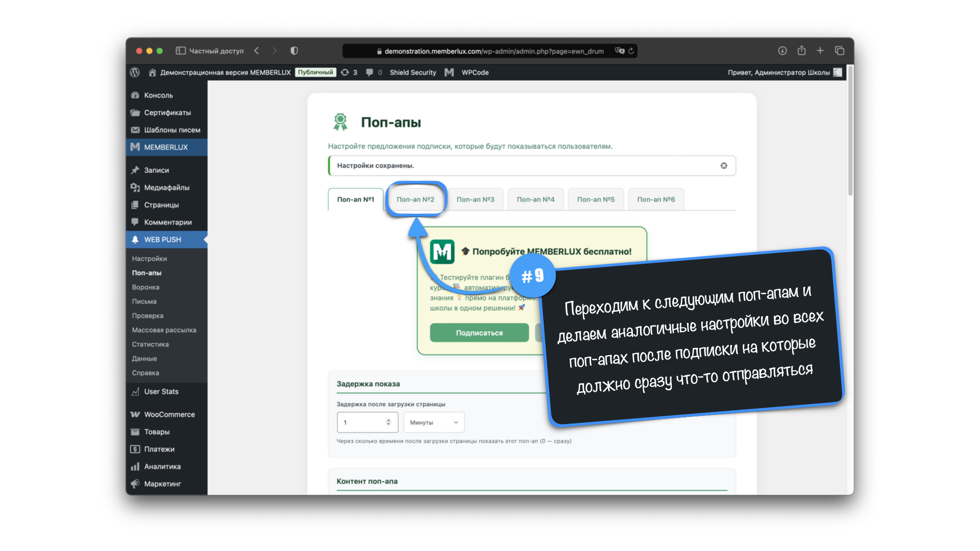Screen dimensions: 980x551
Task: Click the MEMBERLUX M icon in admin bar
Action: tap(449, 72)
